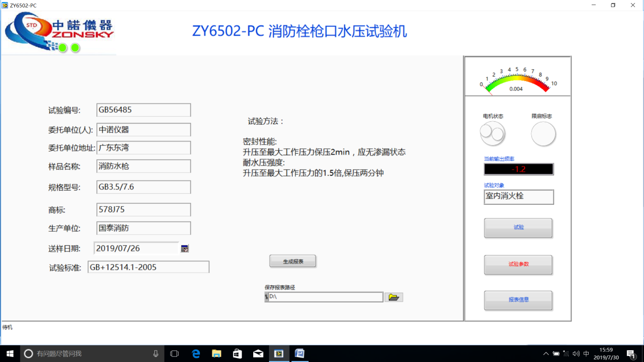The height and width of the screenshot is (362, 644).
Task: Open the Mail app from the taskbar
Action: (258, 353)
